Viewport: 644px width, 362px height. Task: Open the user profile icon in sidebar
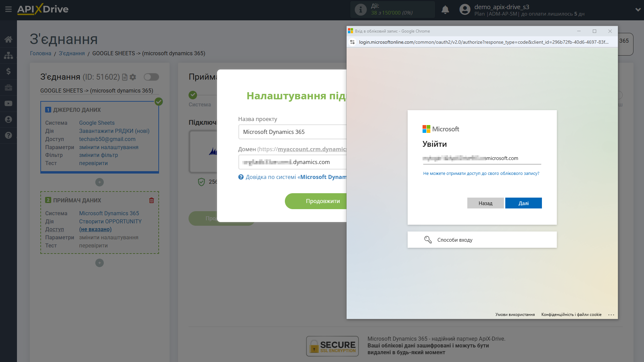pos(8,119)
